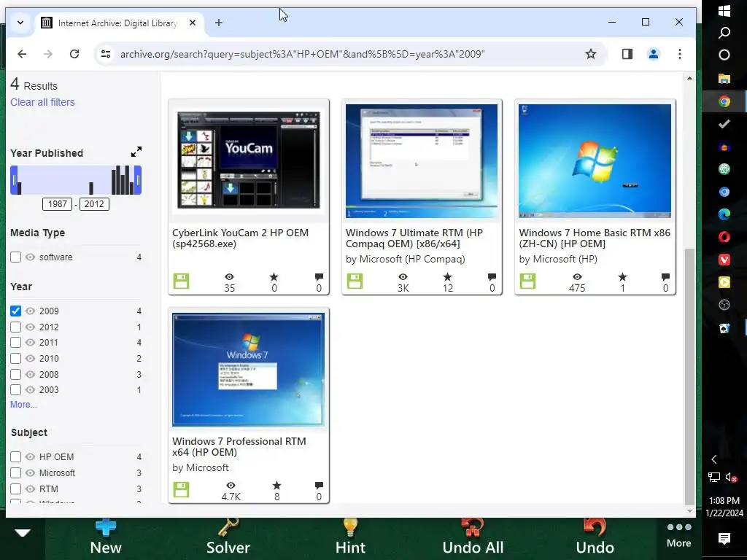Check the 2010 year filter

point(16,359)
